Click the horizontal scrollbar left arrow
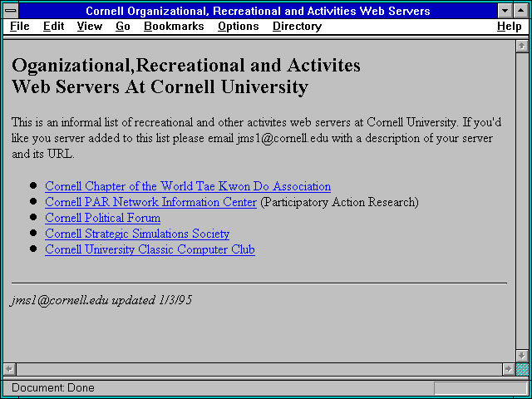The width and height of the screenshot is (532, 399). 10,369
